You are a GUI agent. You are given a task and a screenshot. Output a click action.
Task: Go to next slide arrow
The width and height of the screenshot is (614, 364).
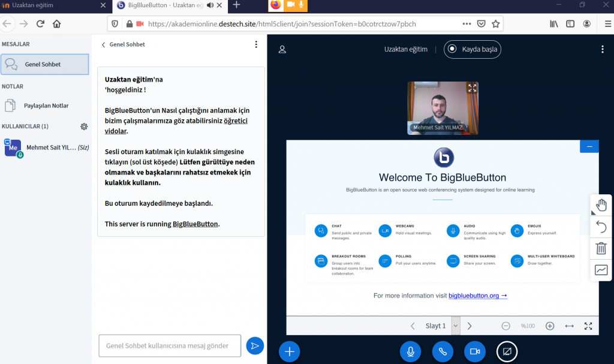(x=469, y=326)
